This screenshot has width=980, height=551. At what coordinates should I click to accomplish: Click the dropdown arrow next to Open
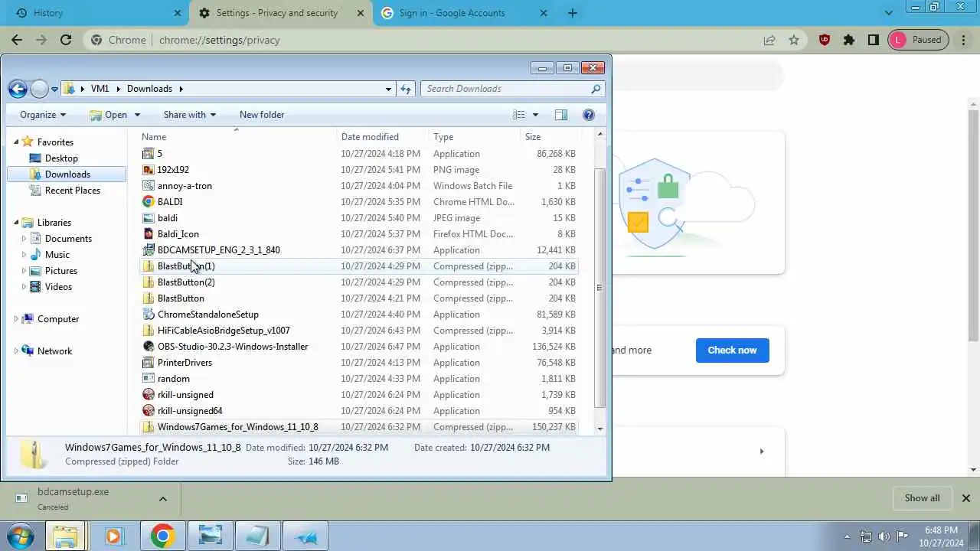pyautogui.click(x=137, y=115)
